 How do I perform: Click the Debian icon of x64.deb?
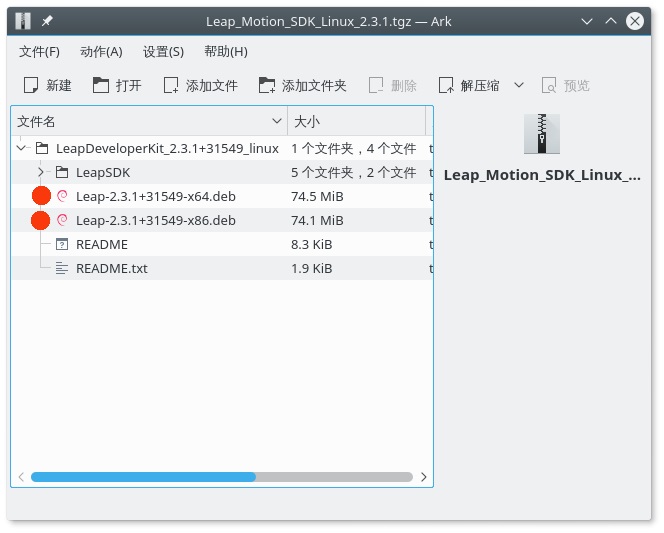[62, 196]
